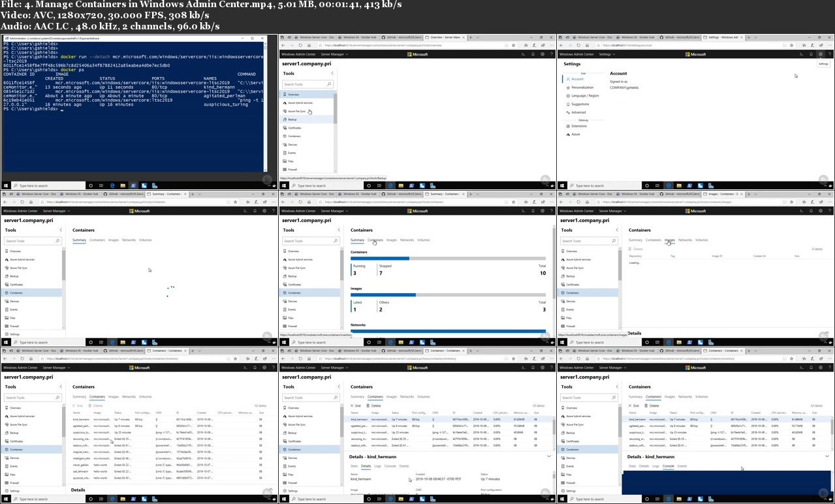This screenshot has width=835, height=504.
Task: Open Networks tab in the Summary frame
Action: coord(407,240)
